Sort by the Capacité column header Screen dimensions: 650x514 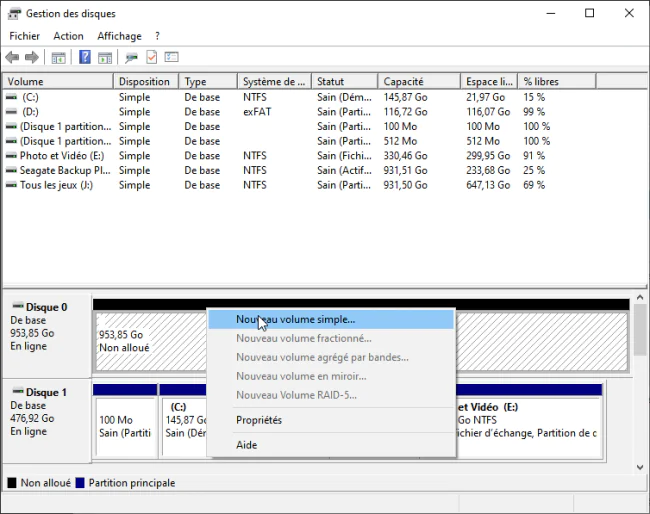point(420,81)
